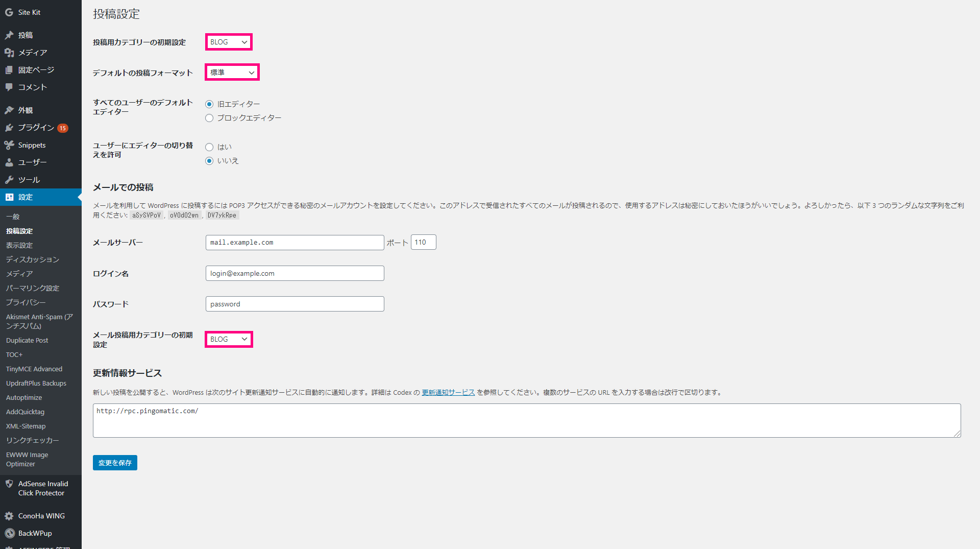
Task: Click the scissors icon beside Snippets
Action: pyautogui.click(x=9, y=145)
